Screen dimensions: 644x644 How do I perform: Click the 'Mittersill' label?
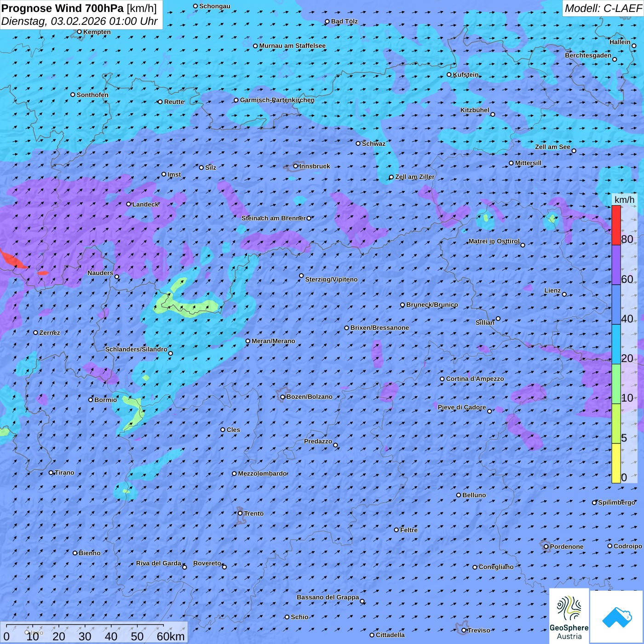(528, 163)
